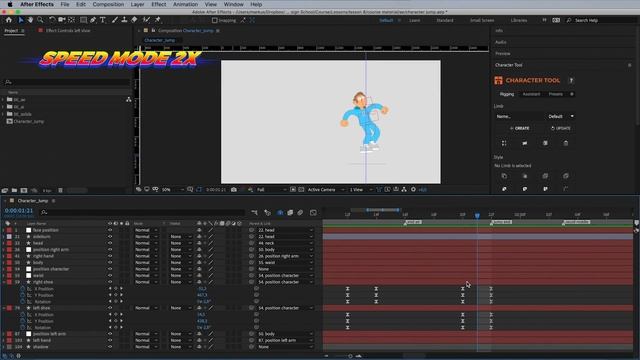Viewport: 640px width, 360px height.
Task: Select the Selection arrow tool
Action: coord(21,20)
